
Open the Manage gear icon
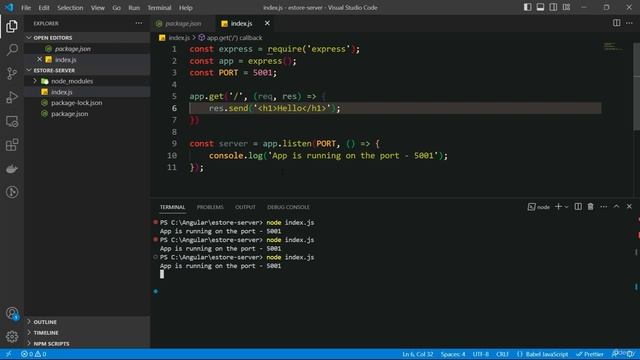12,336
